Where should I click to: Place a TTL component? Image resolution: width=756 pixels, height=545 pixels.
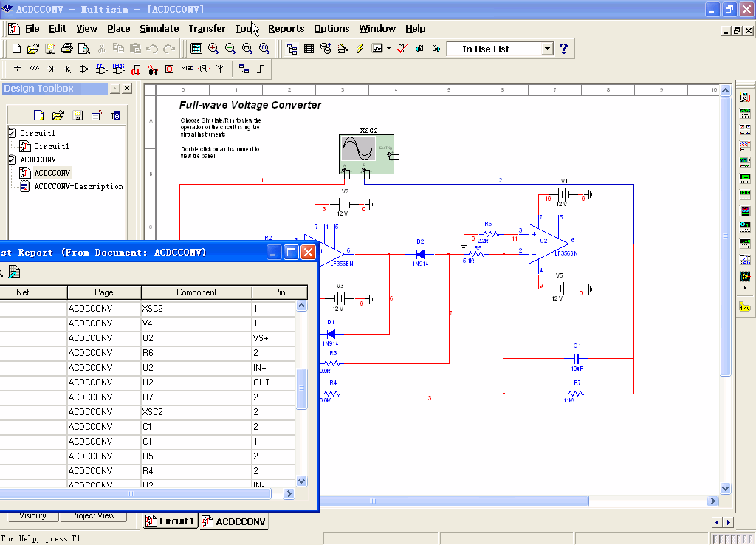point(101,69)
